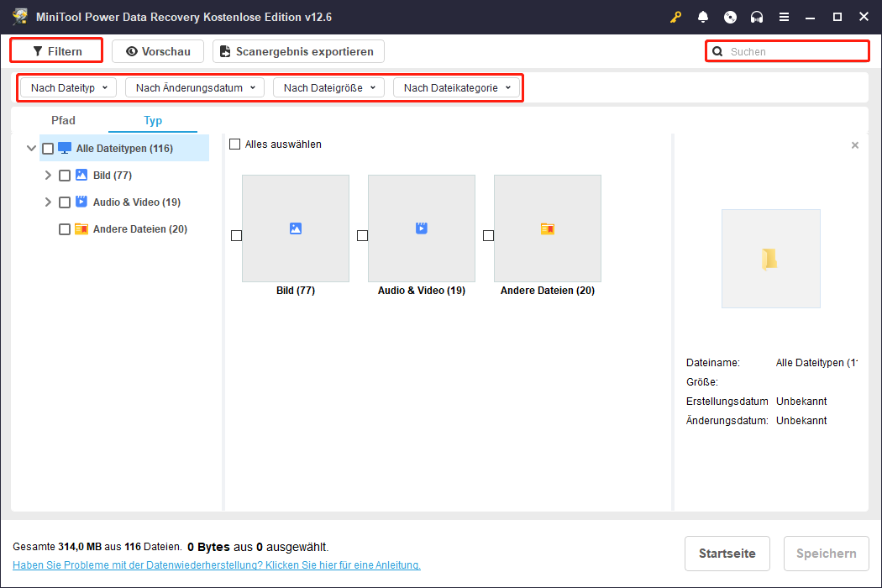
Task: Check the Alle Dateitypen checkbox
Action: coord(48,149)
